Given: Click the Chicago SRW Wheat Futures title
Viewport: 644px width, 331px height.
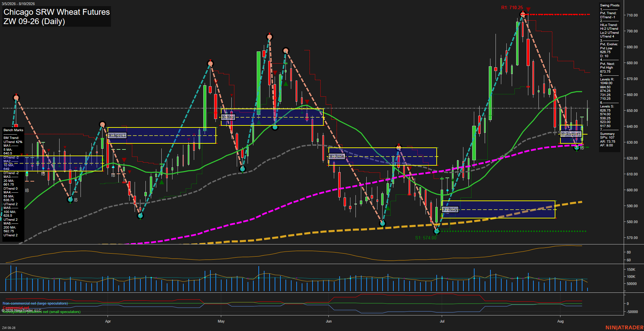Looking at the screenshot, I should click(x=56, y=12).
